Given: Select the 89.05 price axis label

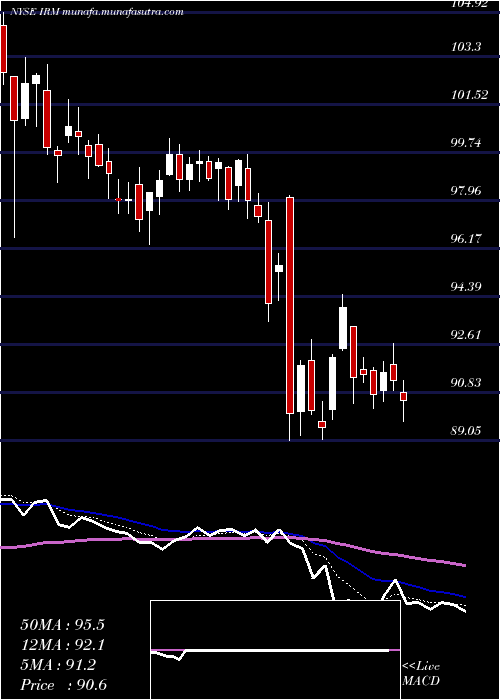Looking at the screenshot, I should 467,431.
